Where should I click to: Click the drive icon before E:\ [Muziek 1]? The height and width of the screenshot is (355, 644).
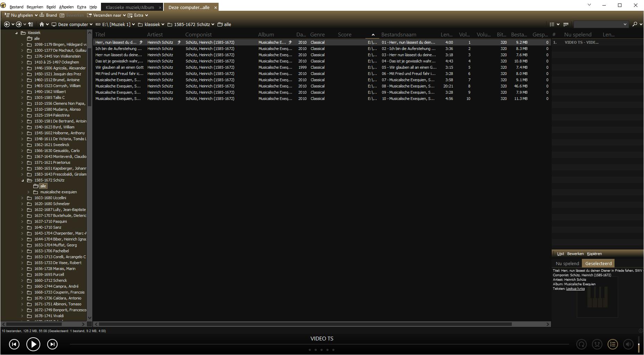tap(98, 24)
